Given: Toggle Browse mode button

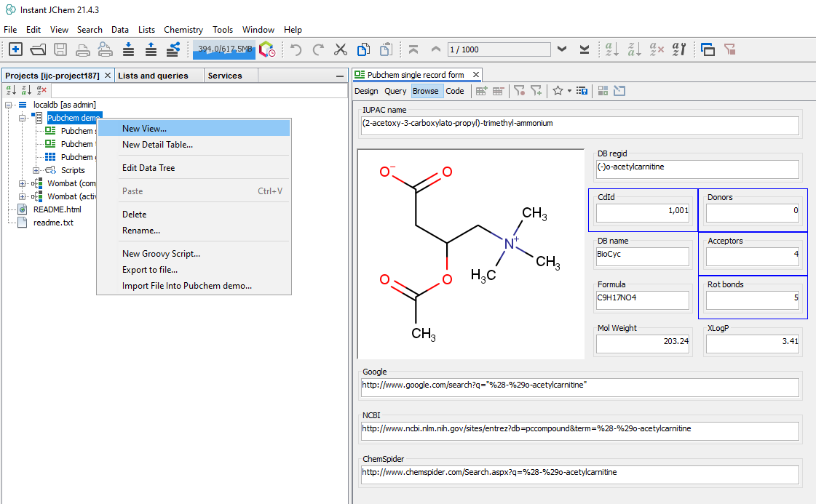Looking at the screenshot, I should (425, 91).
